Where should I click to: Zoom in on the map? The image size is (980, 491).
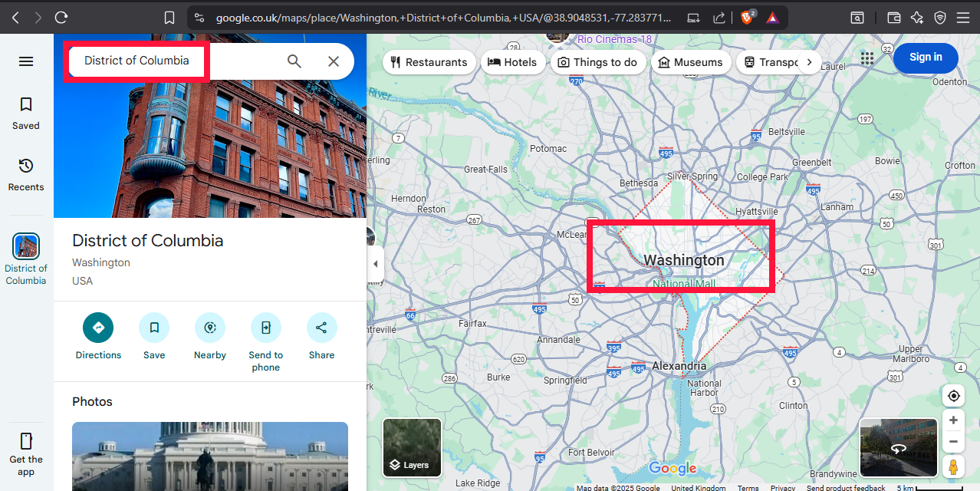pyautogui.click(x=953, y=420)
